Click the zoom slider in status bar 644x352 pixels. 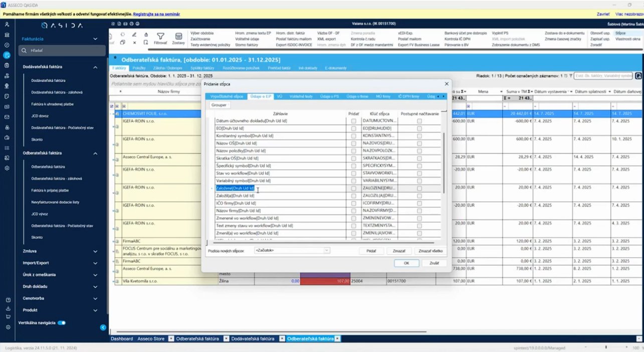[x=605, y=347]
